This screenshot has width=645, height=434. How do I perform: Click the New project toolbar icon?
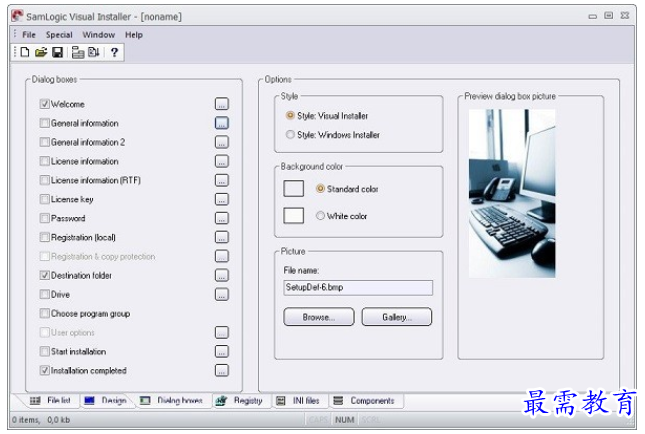[25, 52]
